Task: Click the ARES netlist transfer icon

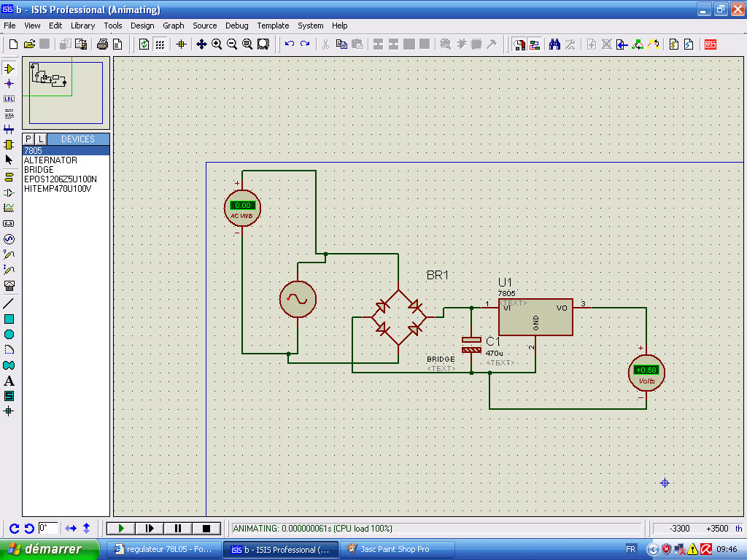Action: click(710, 44)
